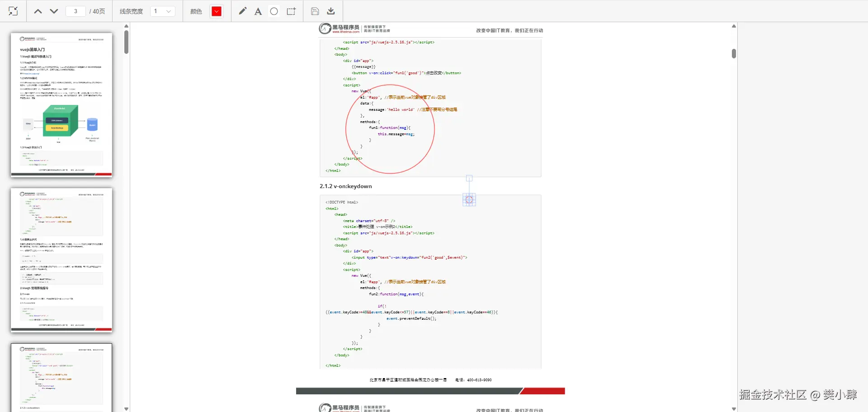Open the red 颜色 color picker swatch

[217, 11]
